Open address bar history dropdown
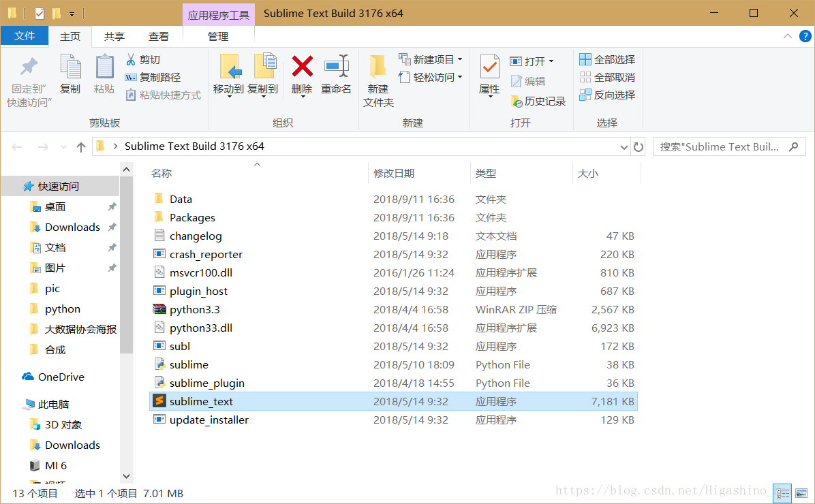This screenshot has width=815, height=504. (624, 147)
